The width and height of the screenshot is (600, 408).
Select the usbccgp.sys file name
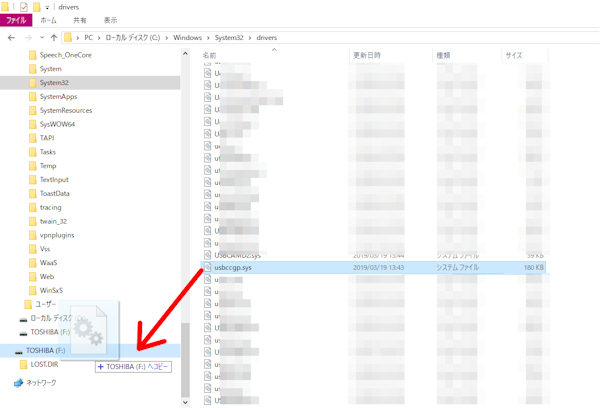(233, 268)
